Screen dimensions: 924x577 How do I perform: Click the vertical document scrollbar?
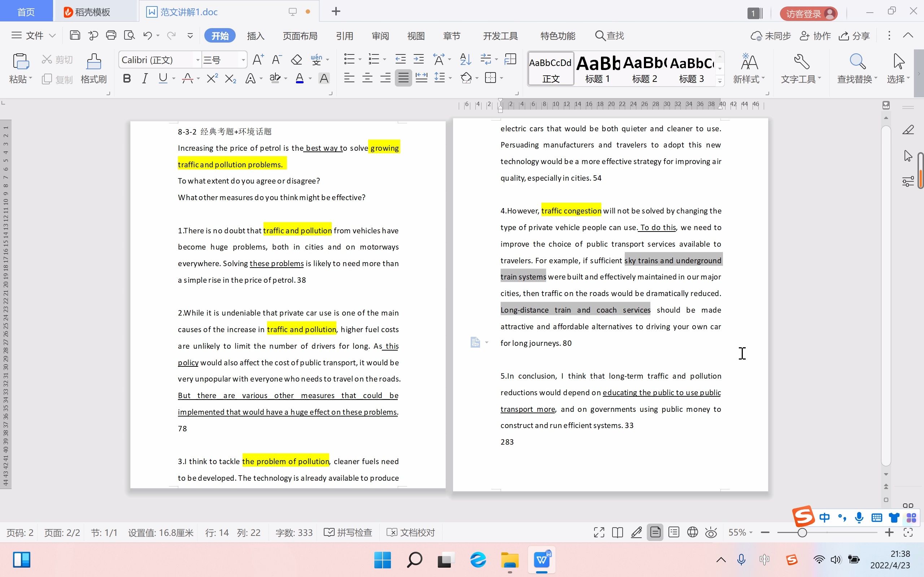point(886,299)
